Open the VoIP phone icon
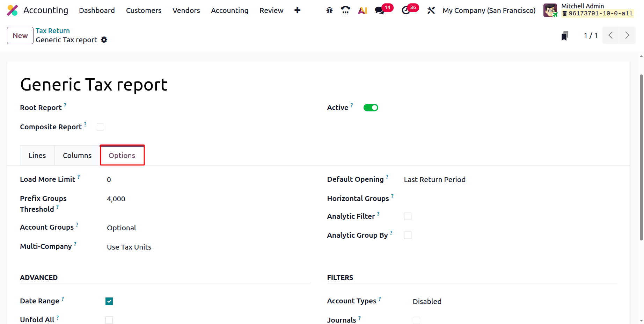Viewport: 644px width, 324px height. coord(345,10)
